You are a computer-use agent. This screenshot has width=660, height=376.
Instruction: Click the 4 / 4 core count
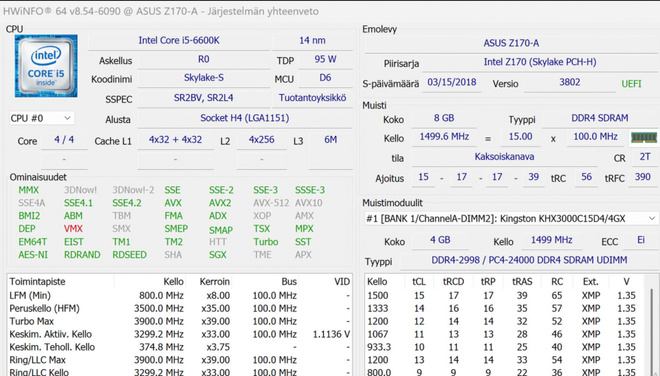tap(64, 140)
